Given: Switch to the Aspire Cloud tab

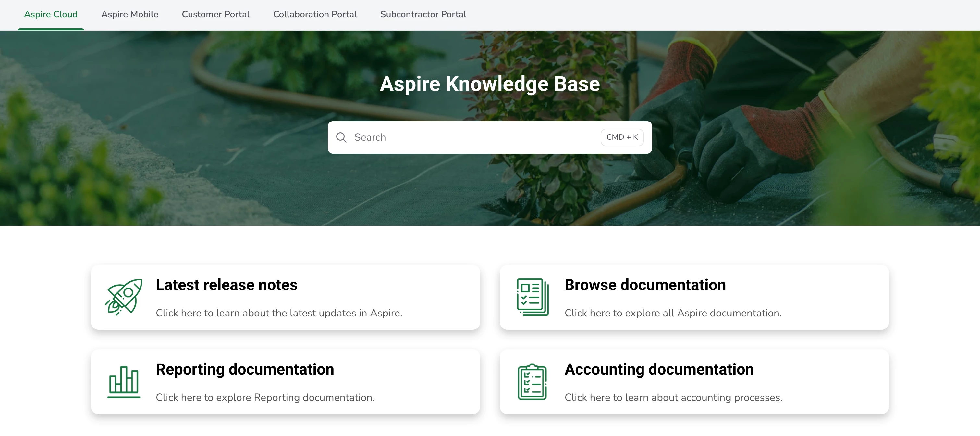Looking at the screenshot, I should pos(51,15).
